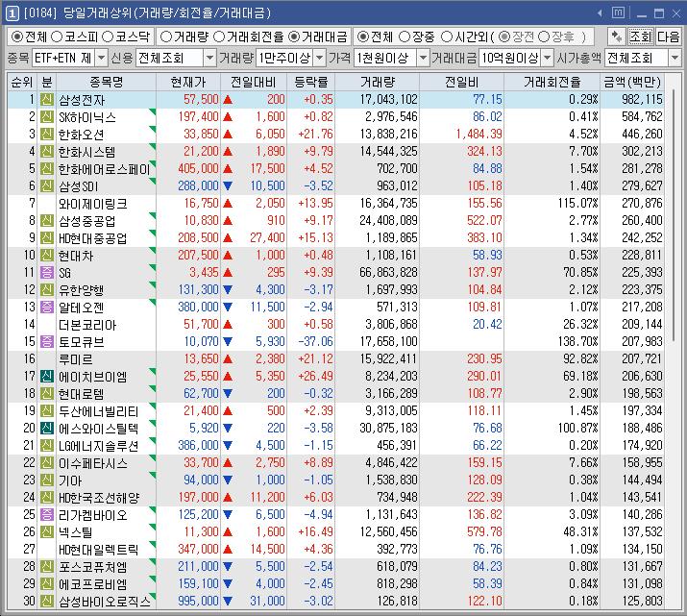
Task: Click the 신 badge beside SK하이닉스
Action: [x=47, y=117]
